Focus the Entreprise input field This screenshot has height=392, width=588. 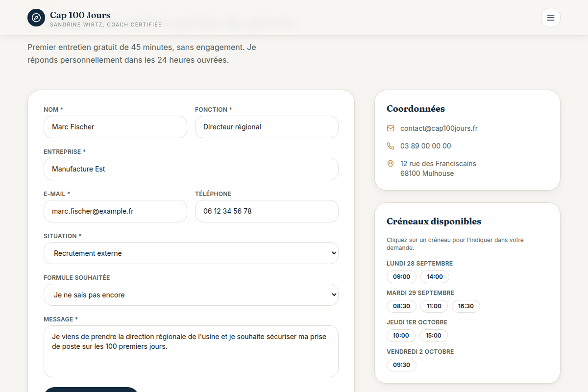click(191, 169)
